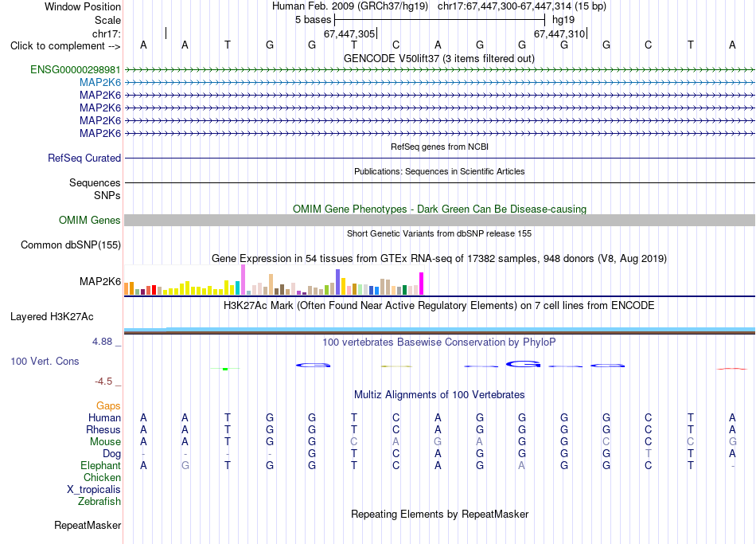The width and height of the screenshot is (756, 544).
Task: Open the OMIM Gene Phenotypes track title
Action: click(440, 209)
